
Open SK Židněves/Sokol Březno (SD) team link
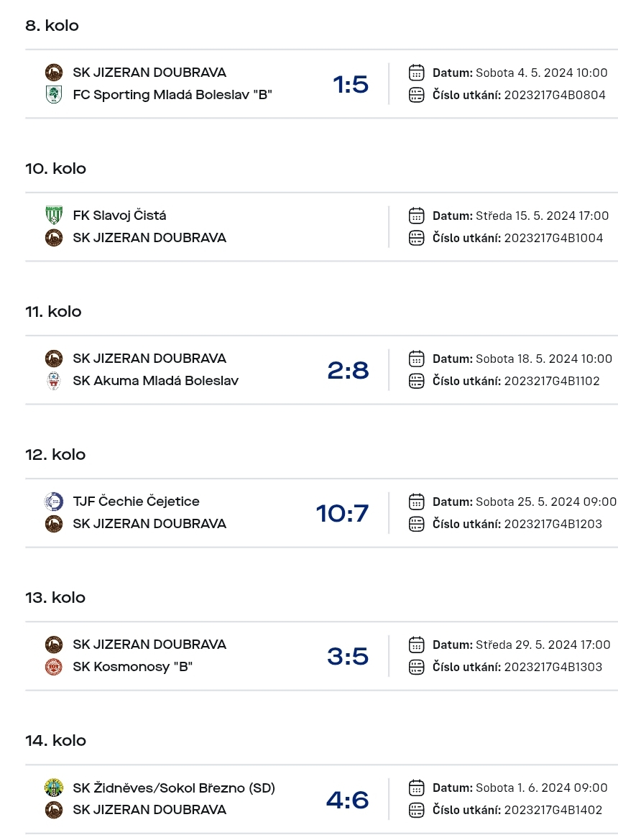174,788
